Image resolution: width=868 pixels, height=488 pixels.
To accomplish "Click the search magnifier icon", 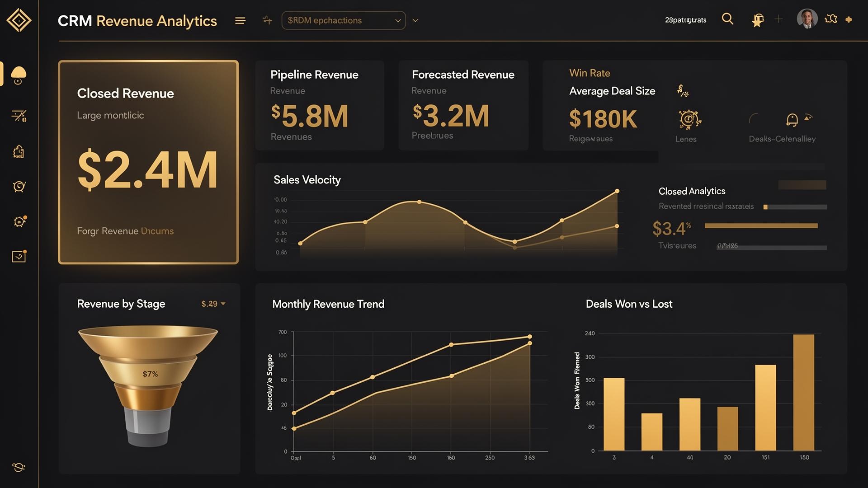I will (727, 19).
